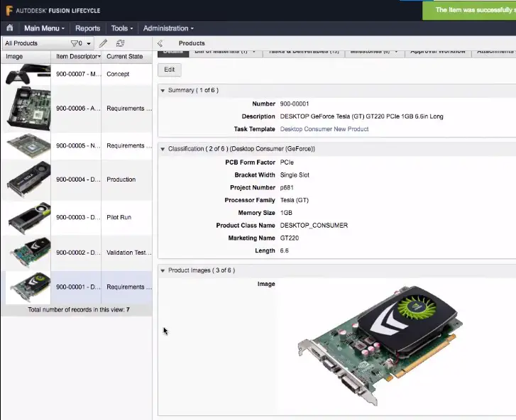Open item 900-00002 - D... descriptor
Viewport: 516px width, 420px height.
78,253
